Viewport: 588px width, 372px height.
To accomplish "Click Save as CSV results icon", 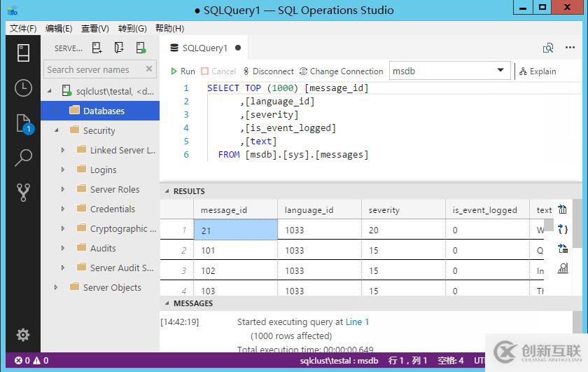I will pos(562,209).
